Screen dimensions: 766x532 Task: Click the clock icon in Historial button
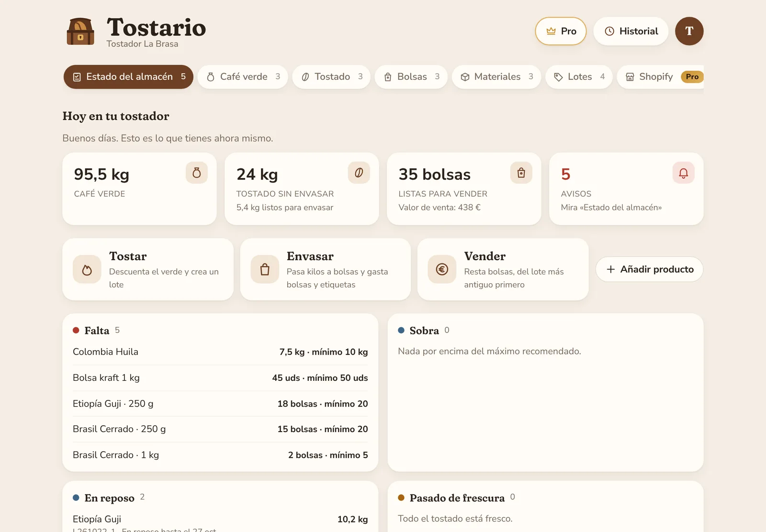point(609,31)
